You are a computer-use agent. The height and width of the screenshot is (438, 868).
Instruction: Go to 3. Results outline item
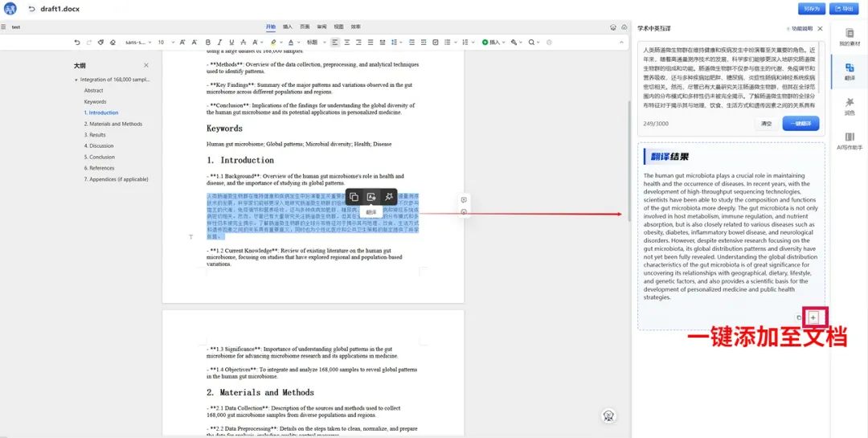click(95, 134)
